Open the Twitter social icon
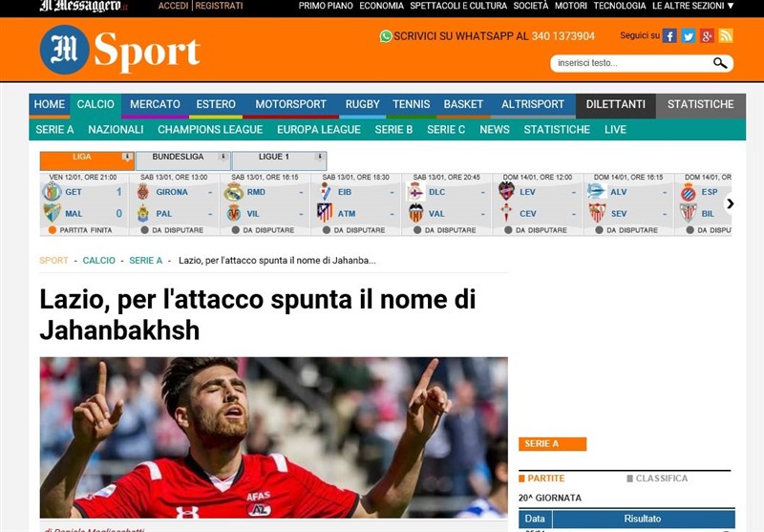Image resolution: width=764 pixels, height=532 pixels. (x=688, y=35)
